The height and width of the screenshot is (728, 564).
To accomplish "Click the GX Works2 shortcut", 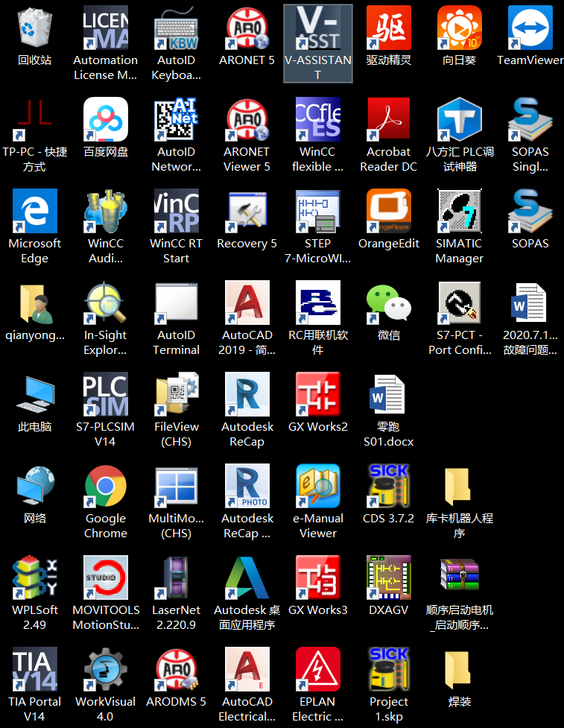I will pyautogui.click(x=317, y=395).
